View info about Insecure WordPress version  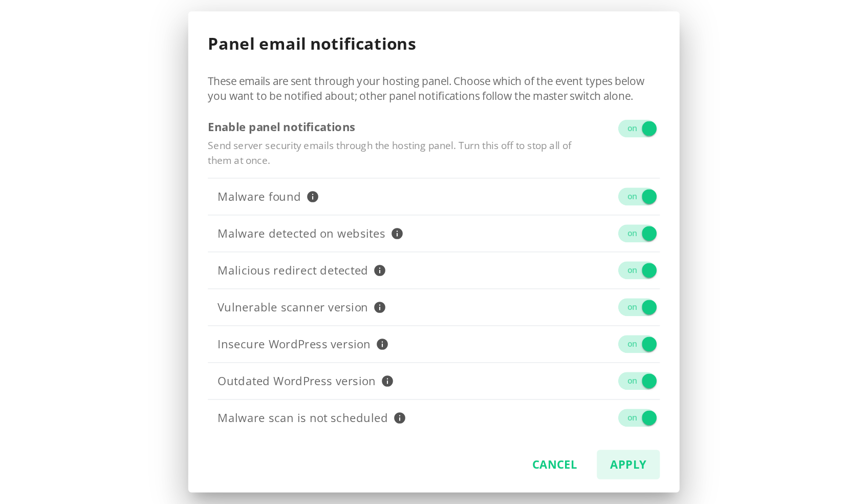click(x=382, y=344)
